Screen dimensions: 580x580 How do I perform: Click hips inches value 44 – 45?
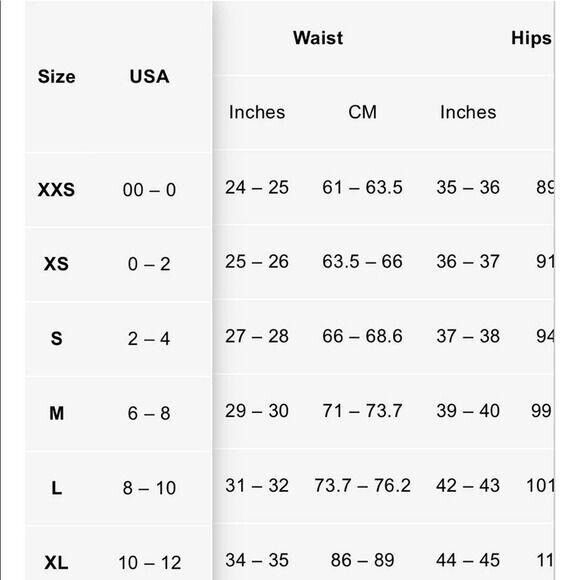[468, 560]
